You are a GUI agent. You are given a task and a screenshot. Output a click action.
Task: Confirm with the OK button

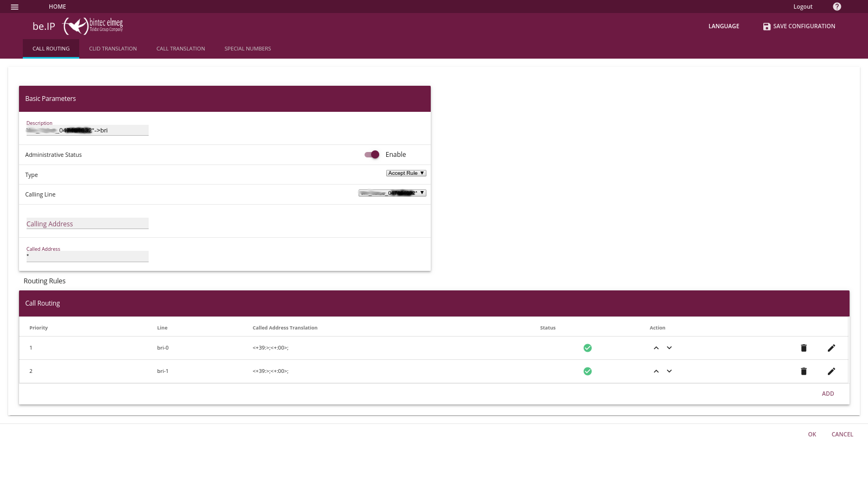812,434
